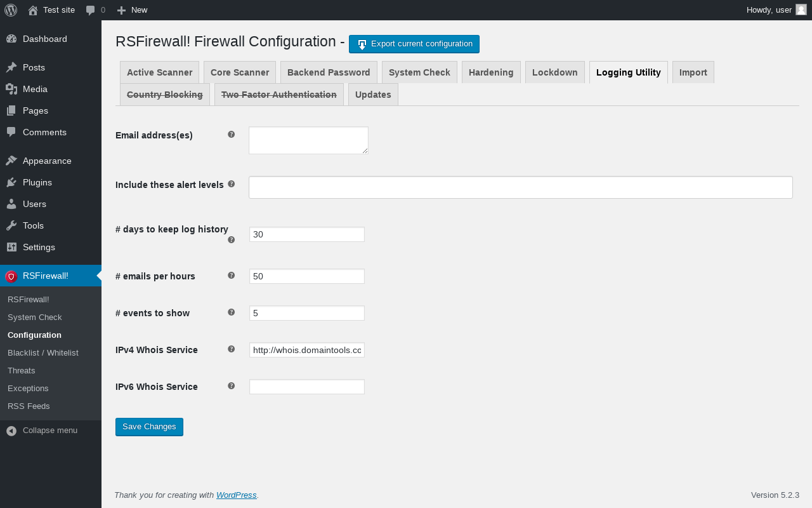Click help icon for events to show

(231, 312)
